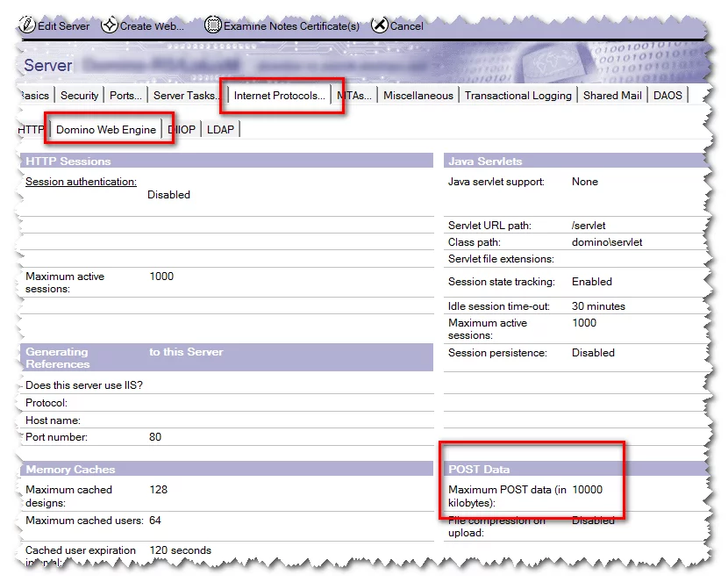Image resolution: width=728 pixels, height=582 pixels.
Task: Select the Internet Protocols tab
Action: point(280,96)
